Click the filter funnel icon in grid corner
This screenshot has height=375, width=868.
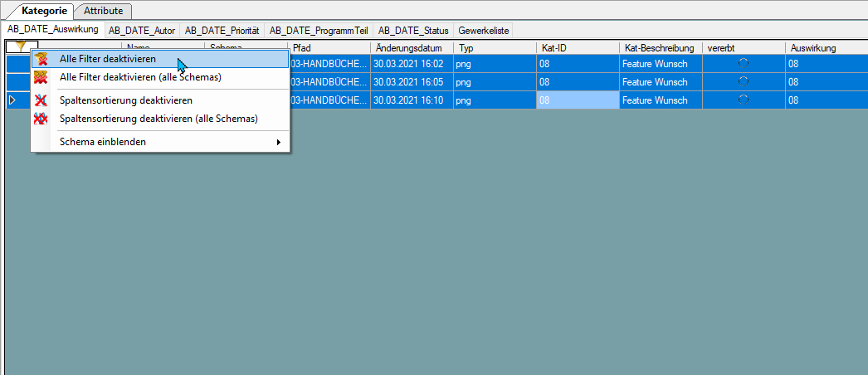coord(21,46)
